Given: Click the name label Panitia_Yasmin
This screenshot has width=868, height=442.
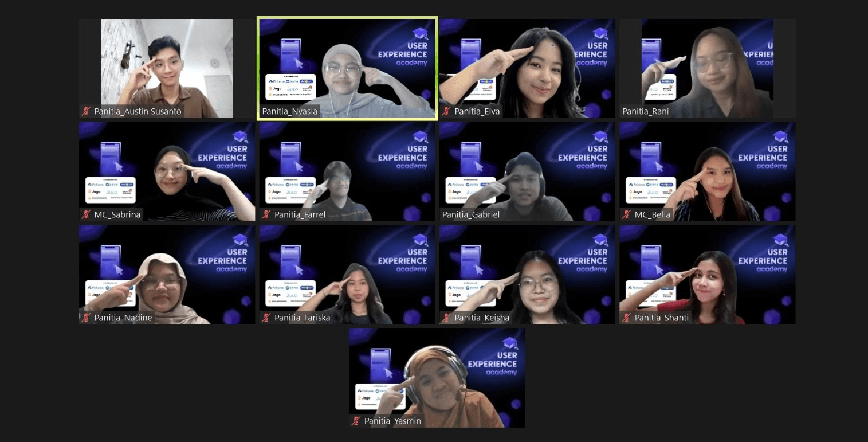Looking at the screenshot, I should (392, 421).
